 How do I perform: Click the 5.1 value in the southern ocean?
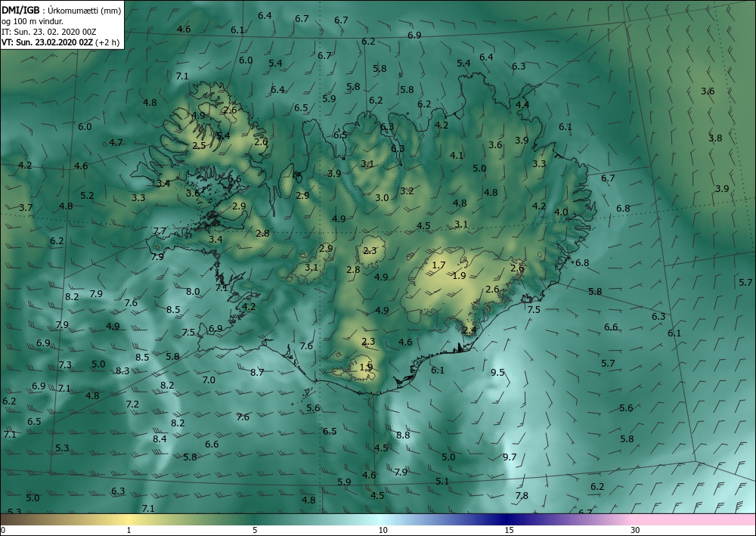tap(442, 481)
